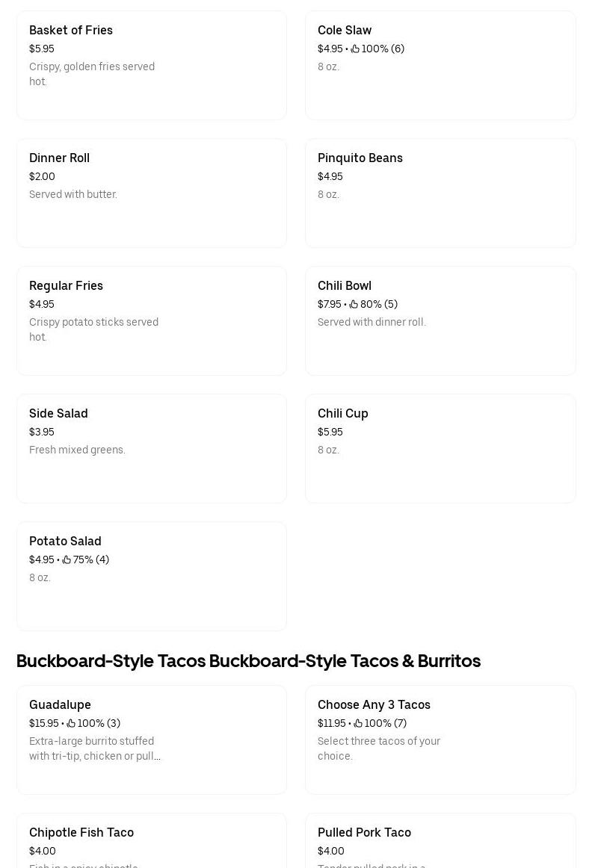
Task: Open the Chili Bowl item card
Action: (x=440, y=320)
